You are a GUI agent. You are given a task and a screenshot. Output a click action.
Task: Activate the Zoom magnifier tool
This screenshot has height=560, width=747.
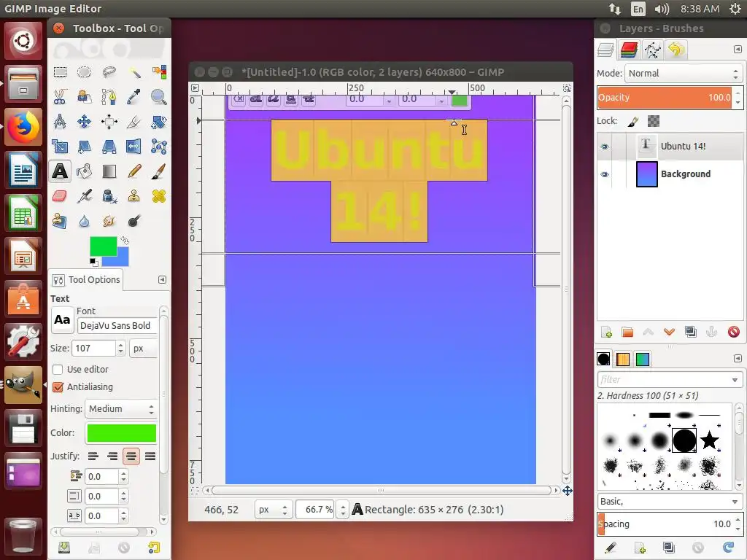[159, 97]
